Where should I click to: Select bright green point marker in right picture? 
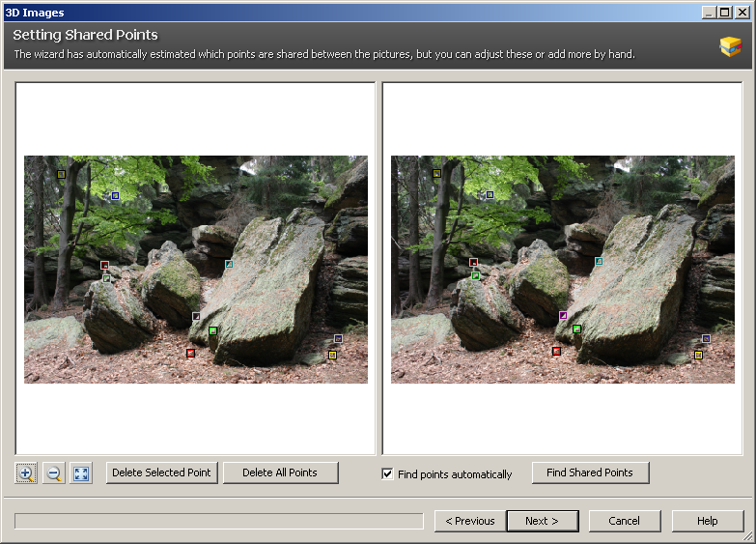576,329
